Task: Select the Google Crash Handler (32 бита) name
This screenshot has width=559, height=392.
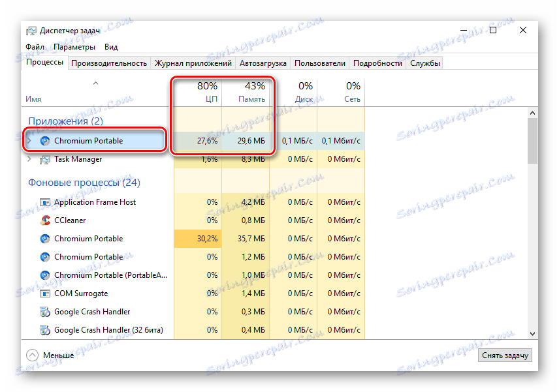Action: 108,330
